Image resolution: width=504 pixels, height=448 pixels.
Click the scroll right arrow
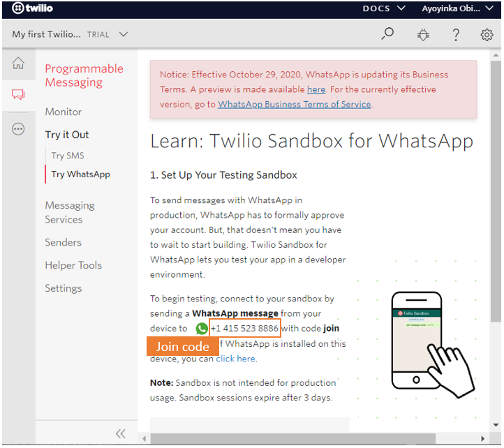[483, 439]
